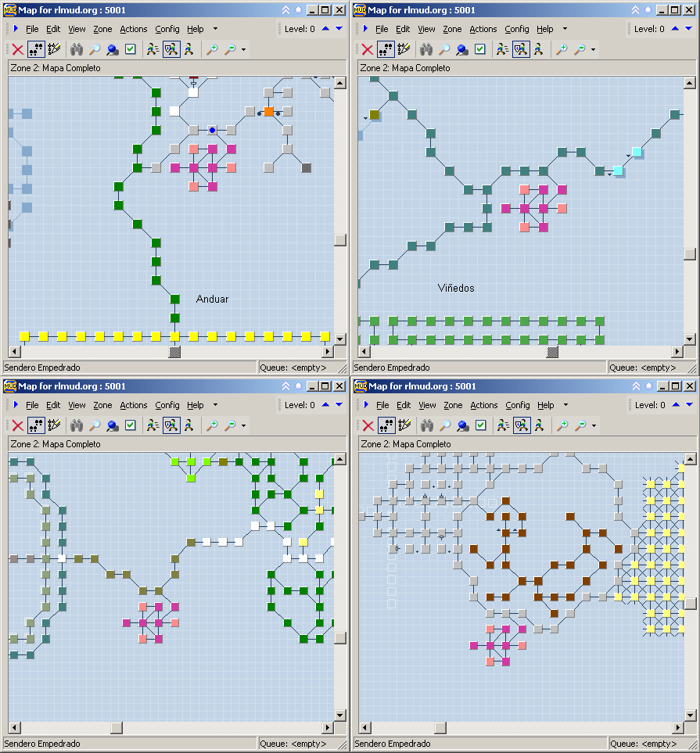This screenshot has width=700, height=753.
Task: Click the zoom out icon in bottom-right window
Action: pyautogui.click(x=581, y=425)
